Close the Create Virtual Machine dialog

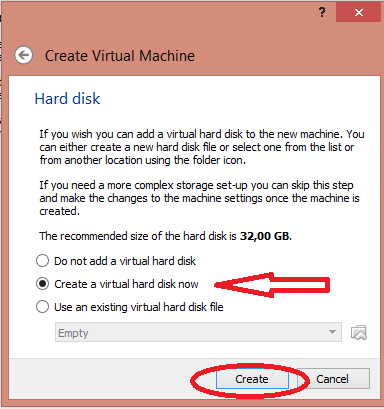tap(358, 13)
